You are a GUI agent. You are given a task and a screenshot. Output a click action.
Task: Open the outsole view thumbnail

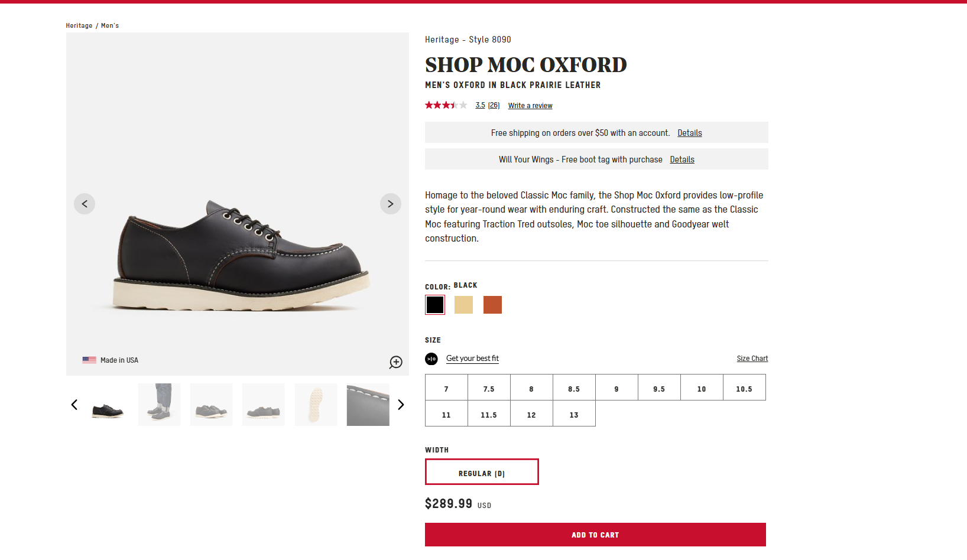pos(316,405)
